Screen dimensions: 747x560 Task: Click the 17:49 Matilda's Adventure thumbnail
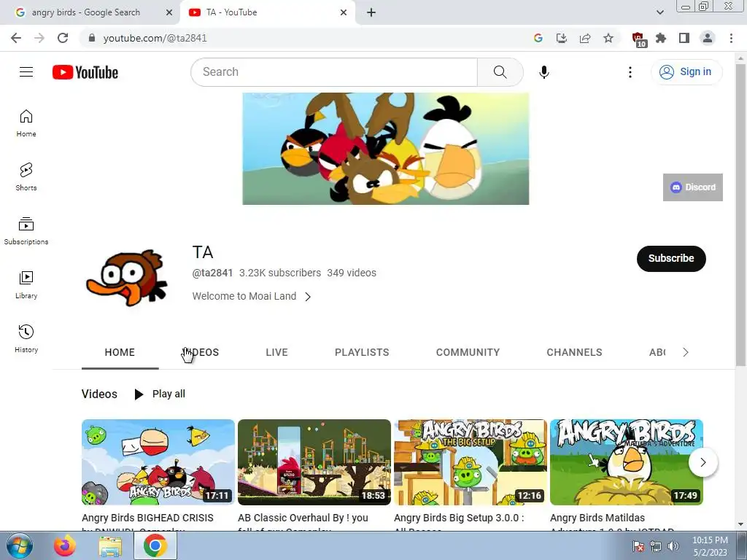pos(627,462)
